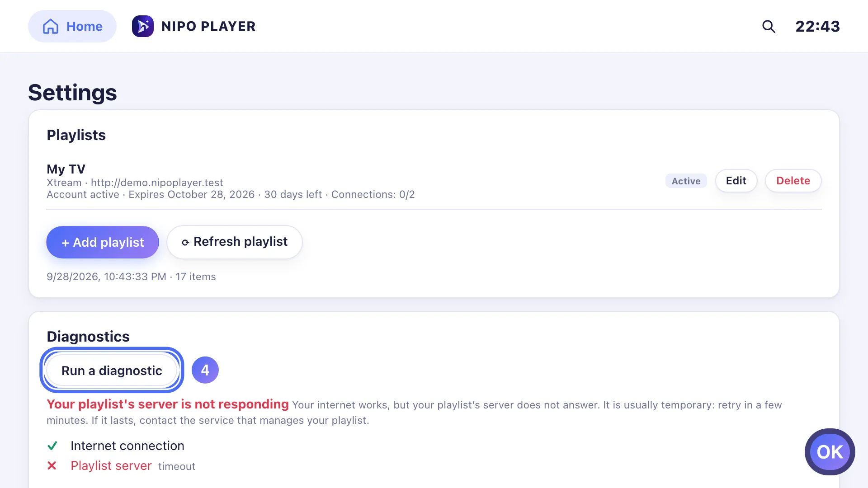The width and height of the screenshot is (868, 488).
Task: Click the Active status badge
Action: (x=686, y=181)
